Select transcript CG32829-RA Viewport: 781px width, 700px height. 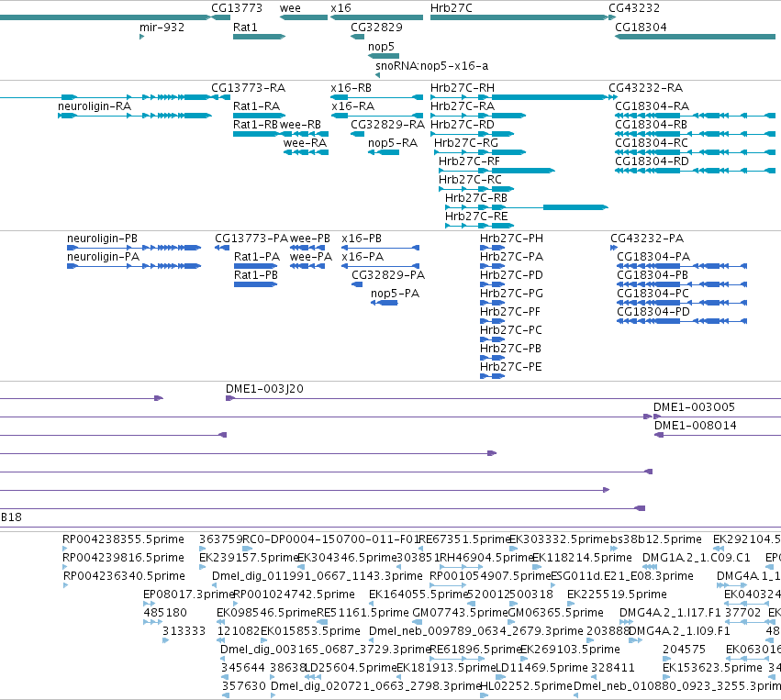(387, 125)
